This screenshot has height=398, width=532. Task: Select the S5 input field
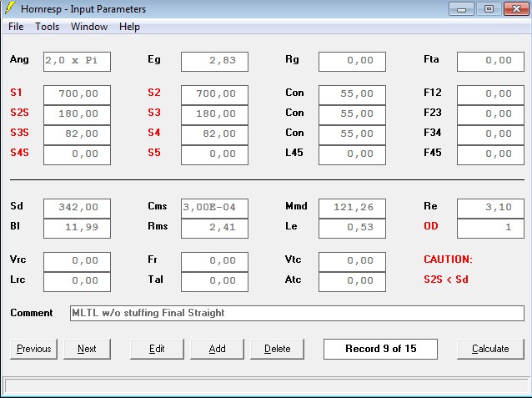pos(214,155)
